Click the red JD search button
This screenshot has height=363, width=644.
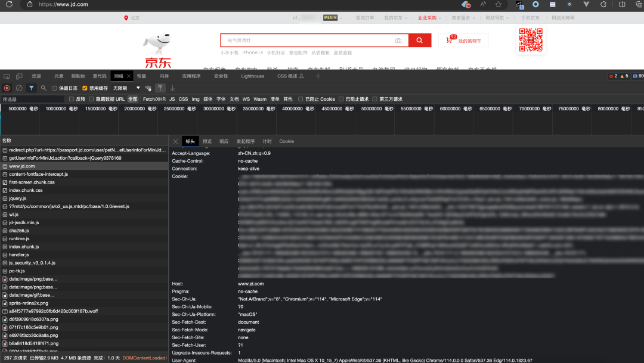(420, 41)
